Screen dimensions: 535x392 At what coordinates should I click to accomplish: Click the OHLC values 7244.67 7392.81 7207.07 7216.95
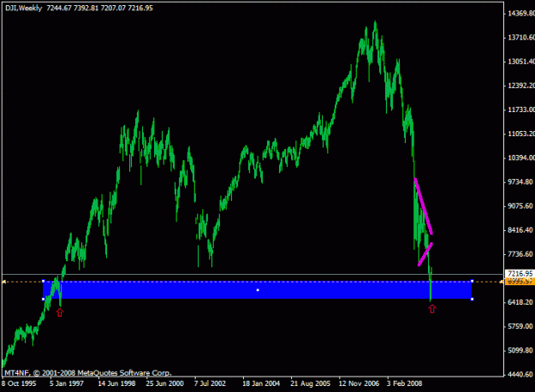tap(99, 8)
